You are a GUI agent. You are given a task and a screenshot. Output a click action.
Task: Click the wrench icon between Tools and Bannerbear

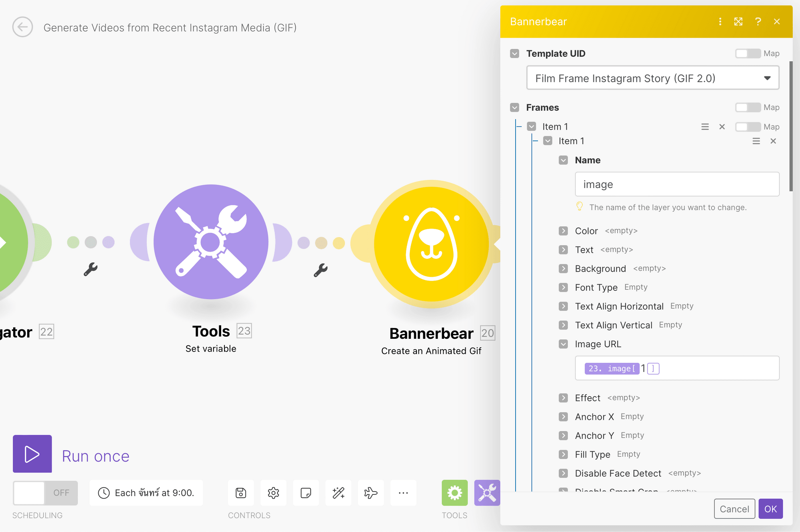pyautogui.click(x=321, y=270)
